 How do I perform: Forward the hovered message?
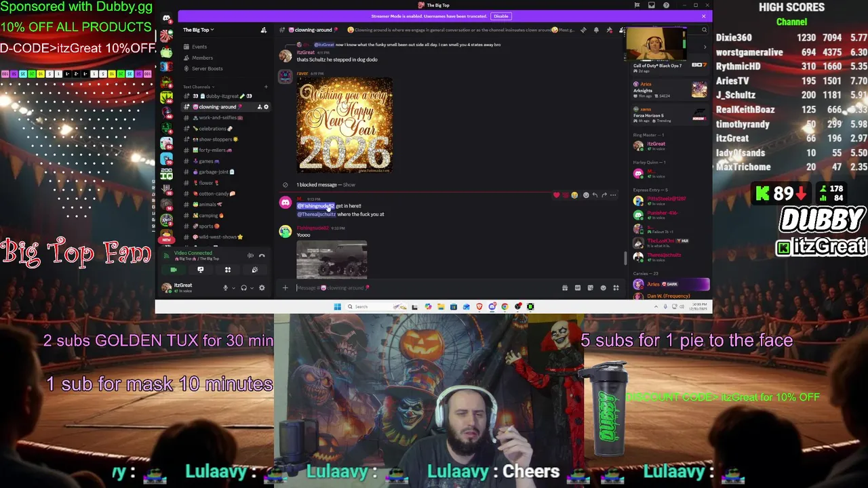tap(604, 195)
